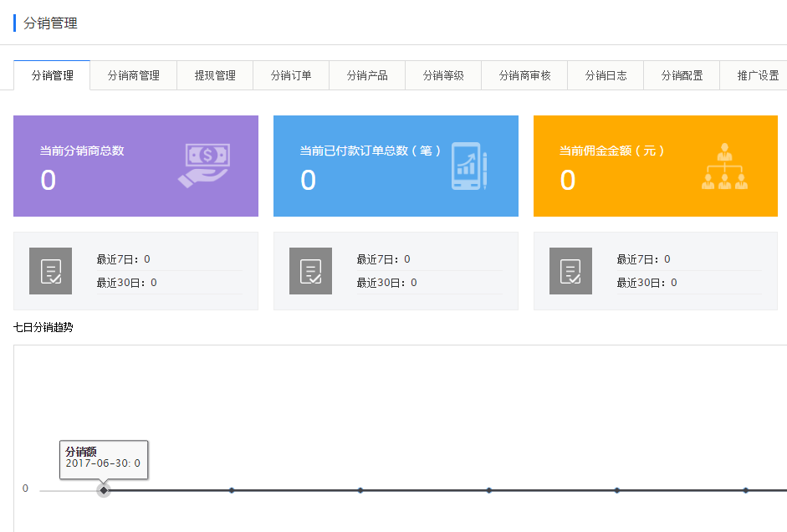Click the dollar-in-hand icon on the purple card
Viewport: 787px width, 532px height.
point(204,163)
